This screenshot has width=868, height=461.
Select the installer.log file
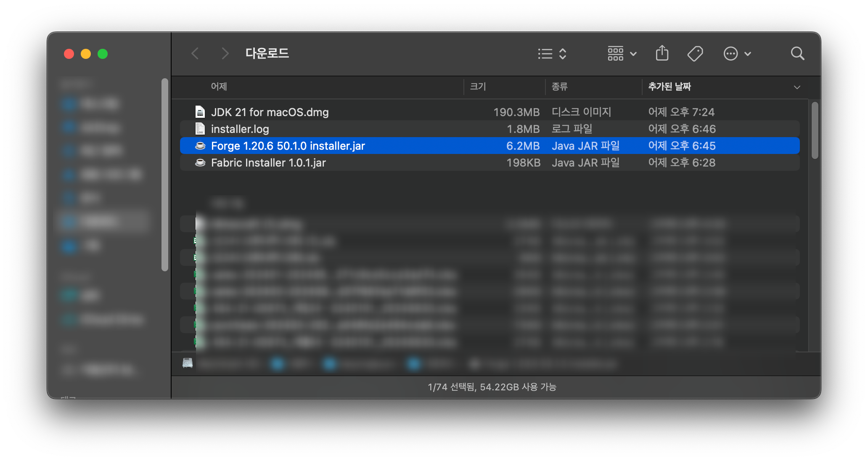point(240,129)
